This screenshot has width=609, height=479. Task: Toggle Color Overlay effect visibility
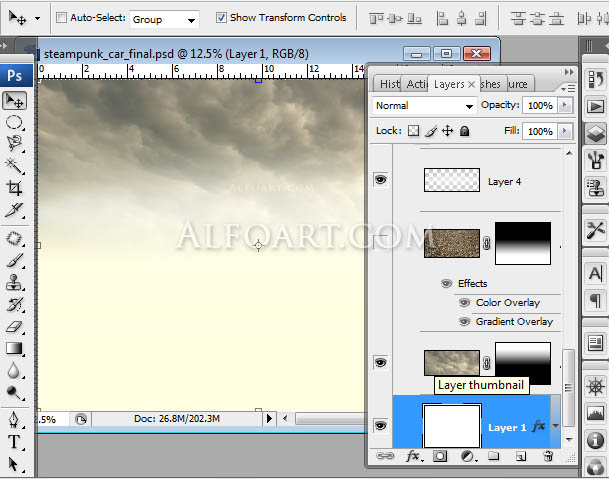(464, 302)
